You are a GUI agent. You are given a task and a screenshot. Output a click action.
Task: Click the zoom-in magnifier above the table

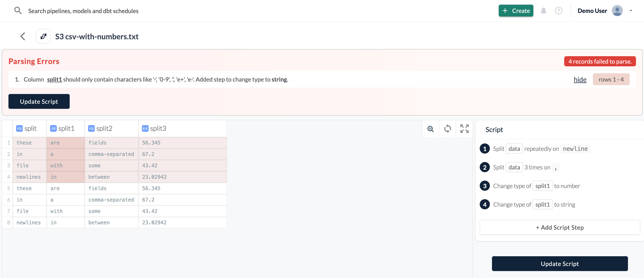[x=430, y=129]
